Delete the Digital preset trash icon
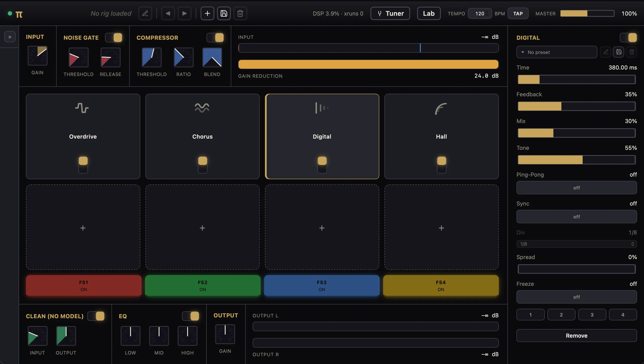 [x=631, y=52]
